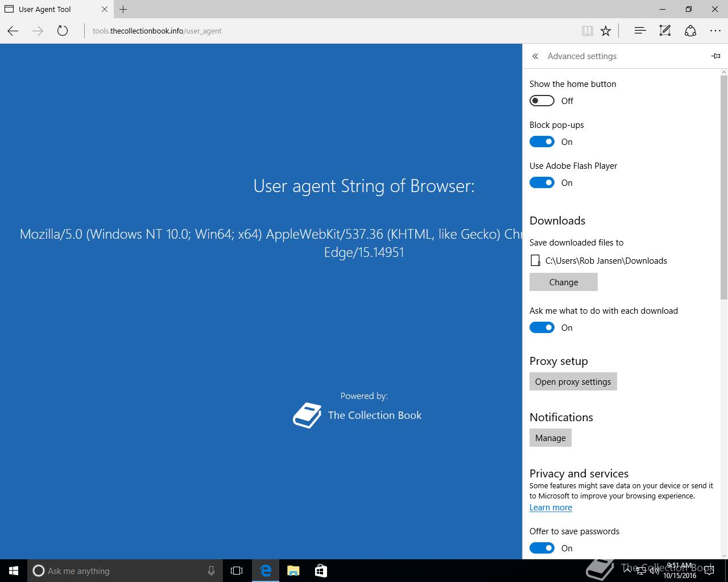Click the address bar URL field

(330, 31)
